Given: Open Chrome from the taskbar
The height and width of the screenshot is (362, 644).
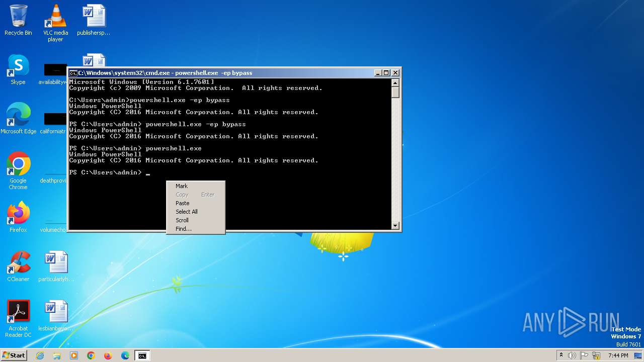Looking at the screenshot, I should 91,355.
